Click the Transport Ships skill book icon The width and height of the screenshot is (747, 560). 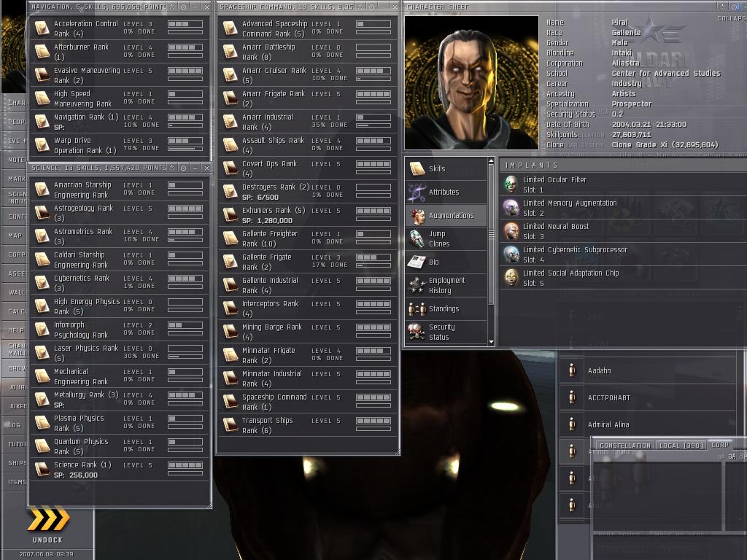(231, 425)
